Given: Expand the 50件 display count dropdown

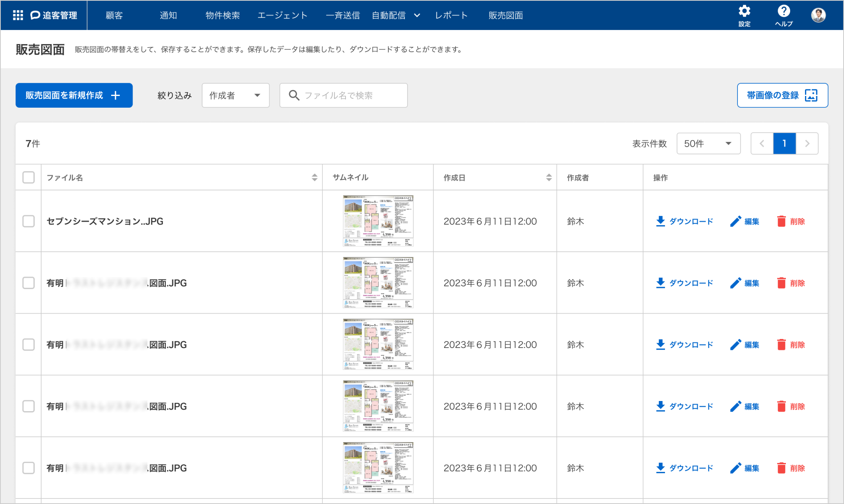Looking at the screenshot, I should (x=708, y=144).
